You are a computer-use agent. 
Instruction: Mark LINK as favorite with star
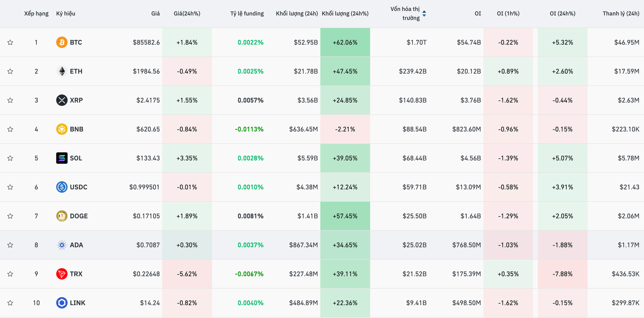pos(10,303)
